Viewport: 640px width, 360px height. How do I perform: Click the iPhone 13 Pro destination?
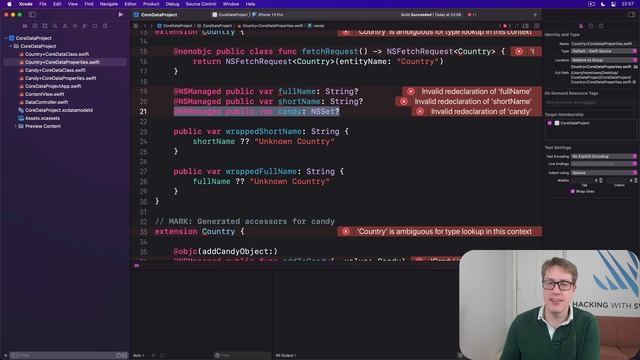click(x=268, y=15)
